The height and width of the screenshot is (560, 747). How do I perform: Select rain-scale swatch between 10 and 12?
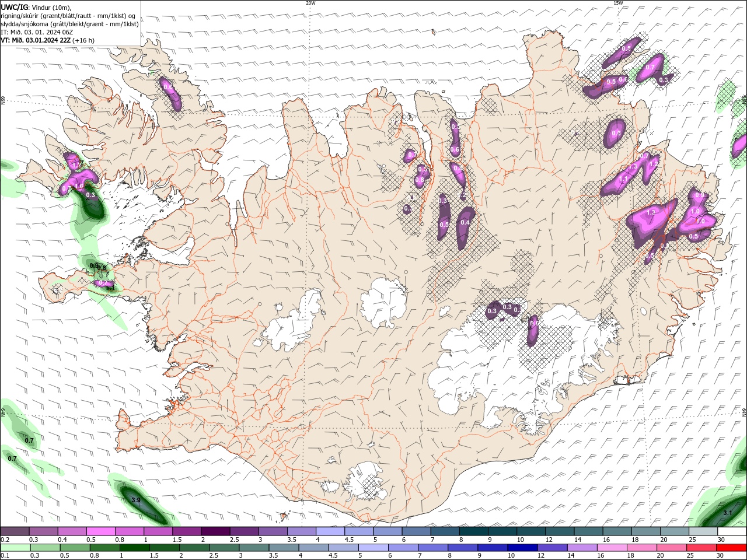pos(522,548)
